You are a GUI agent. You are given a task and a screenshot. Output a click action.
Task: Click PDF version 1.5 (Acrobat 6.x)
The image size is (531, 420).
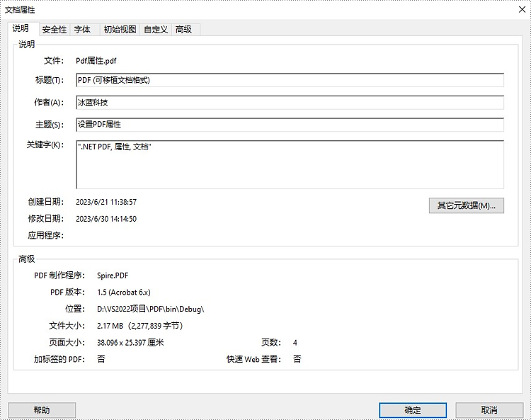tap(124, 293)
